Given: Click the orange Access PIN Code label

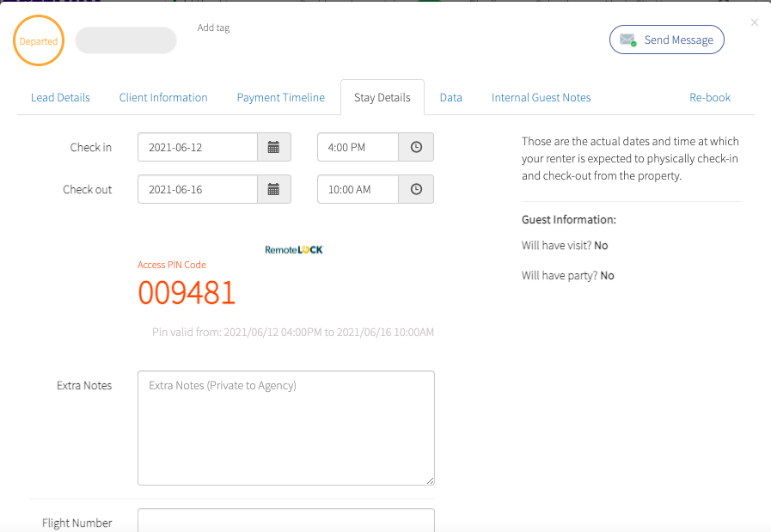Looking at the screenshot, I should [x=171, y=265].
